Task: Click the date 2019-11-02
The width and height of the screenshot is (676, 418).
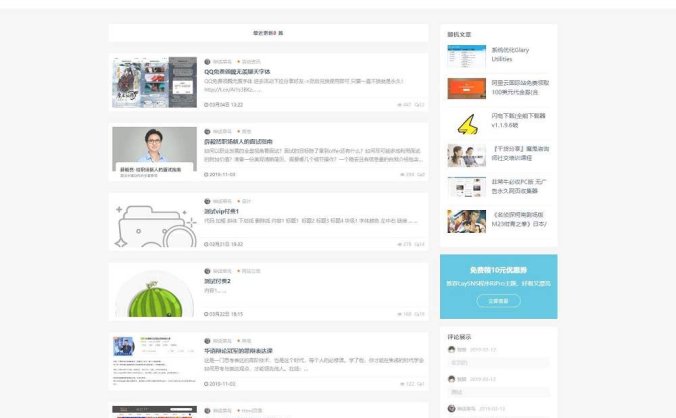Action: click(x=222, y=384)
